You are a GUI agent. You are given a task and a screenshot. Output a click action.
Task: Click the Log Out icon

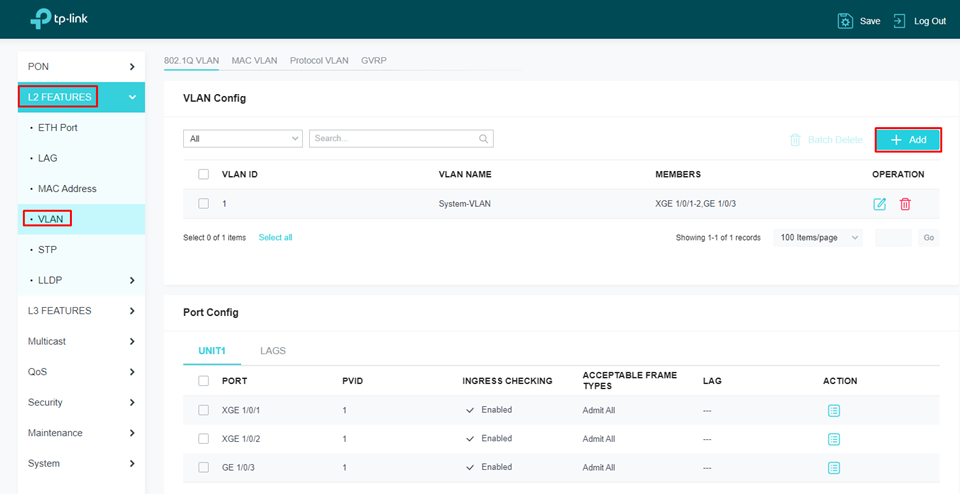(x=899, y=21)
